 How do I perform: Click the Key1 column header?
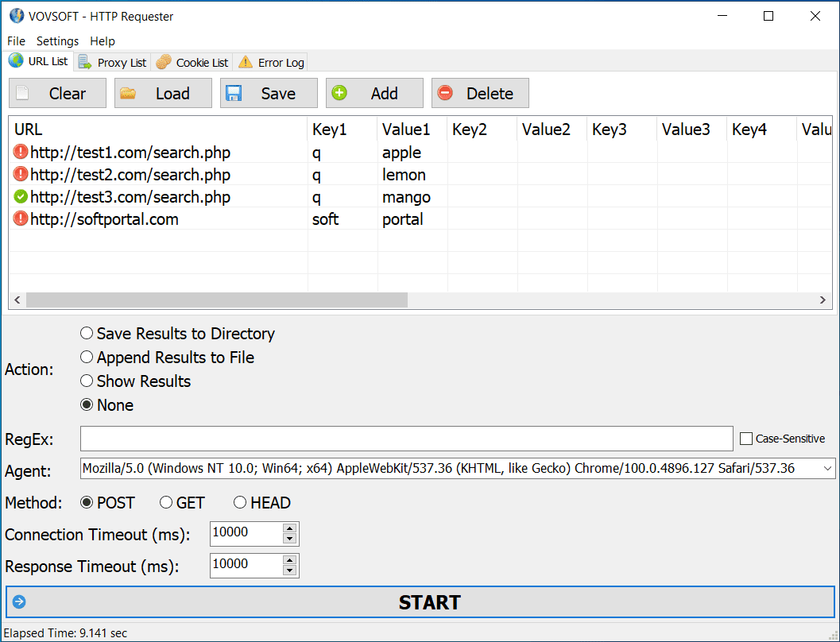pyautogui.click(x=343, y=129)
